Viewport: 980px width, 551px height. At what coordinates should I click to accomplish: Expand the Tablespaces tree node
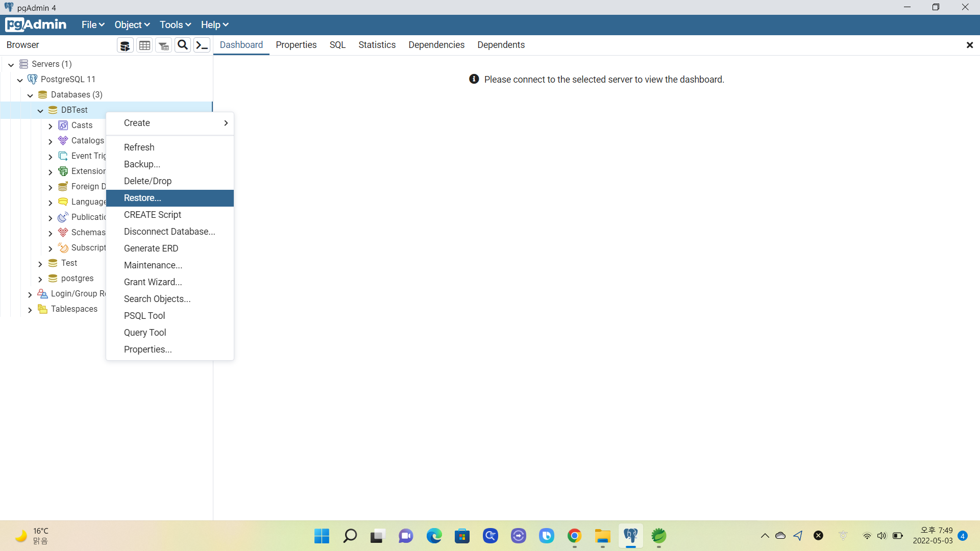click(30, 310)
